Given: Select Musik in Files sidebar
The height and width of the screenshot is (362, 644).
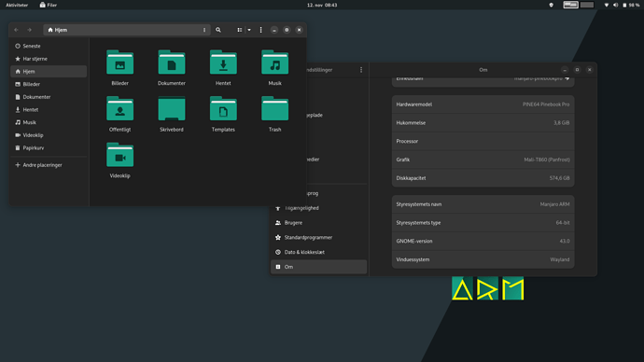Looking at the screenshot, I should tap(49, 122).
